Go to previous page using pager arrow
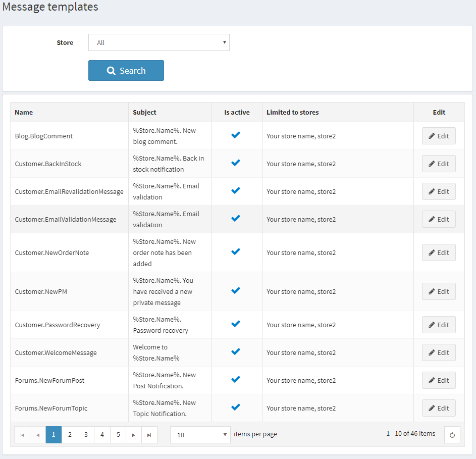Screen dimensions: 476x459 tap(38, 435)
